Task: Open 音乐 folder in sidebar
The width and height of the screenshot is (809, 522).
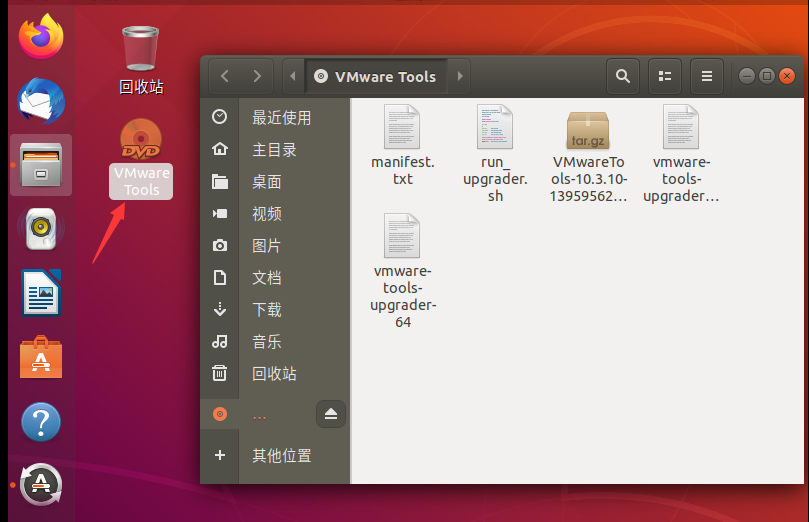Action: 275,341
